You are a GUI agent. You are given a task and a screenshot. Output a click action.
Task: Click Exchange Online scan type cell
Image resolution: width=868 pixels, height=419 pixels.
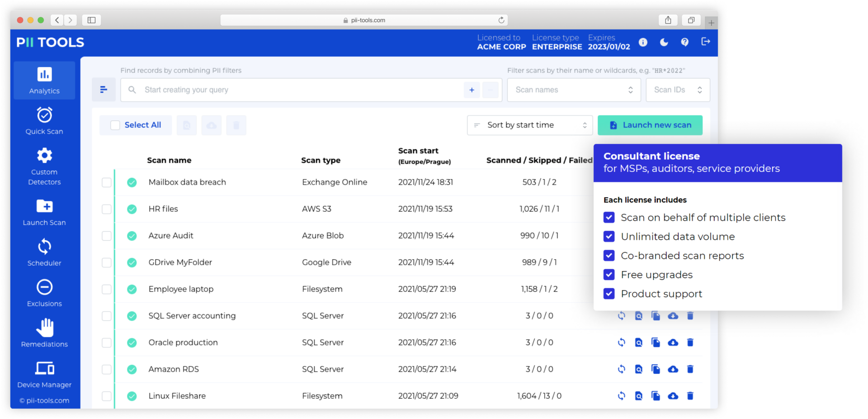coord(335,182)
